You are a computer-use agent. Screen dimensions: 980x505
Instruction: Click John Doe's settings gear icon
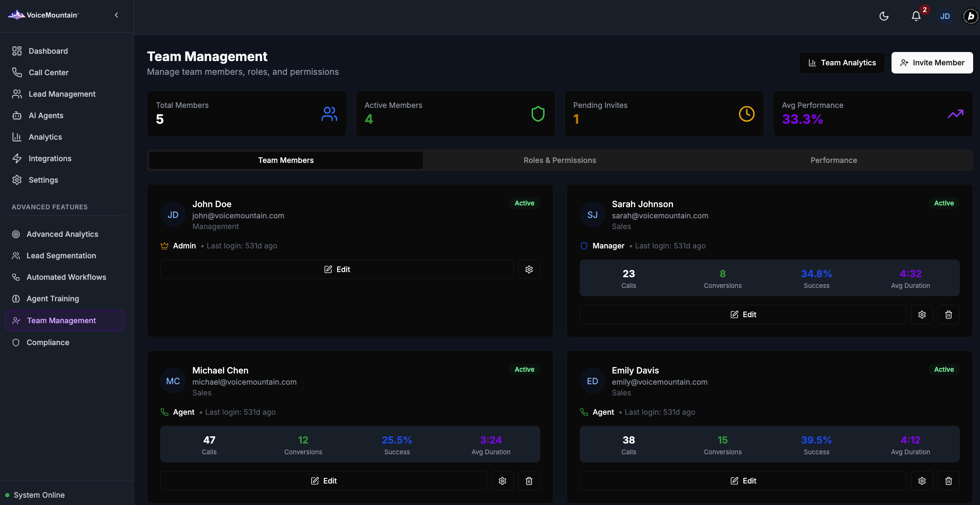point(529,269)
